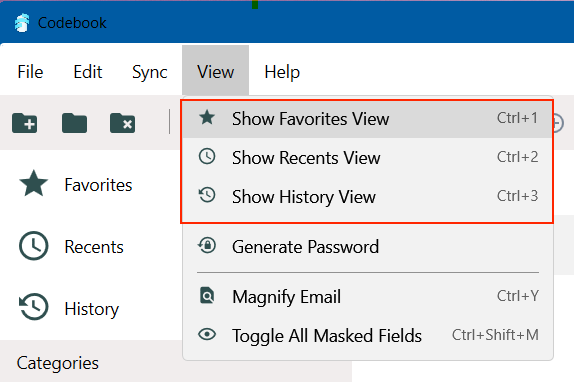The height and width of the screenshot is (382, 574).
Task: Select Favorites label in sidebar
Action: coord(98,185)
